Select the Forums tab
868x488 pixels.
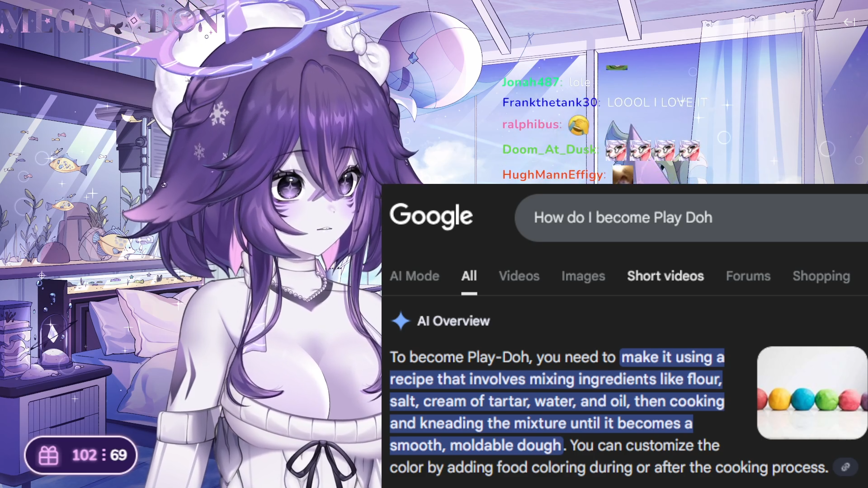click(x=748, y=276)
